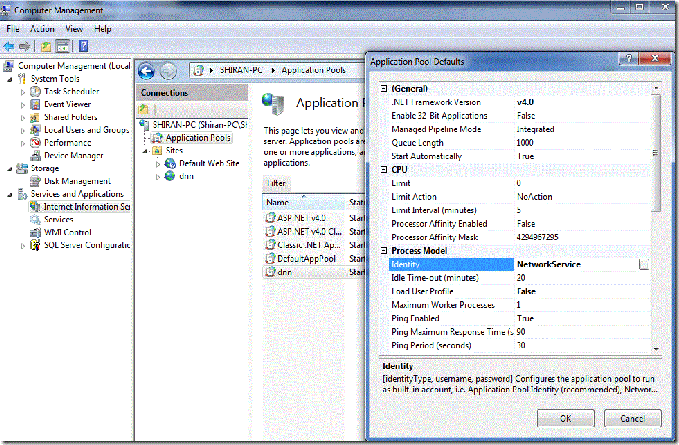
Task: Click the blue Help toolbar icon
Action: pos(83,46)
